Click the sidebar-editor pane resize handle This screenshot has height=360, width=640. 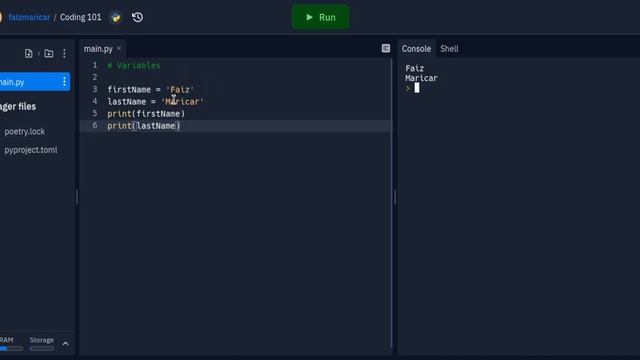[77, 198]
